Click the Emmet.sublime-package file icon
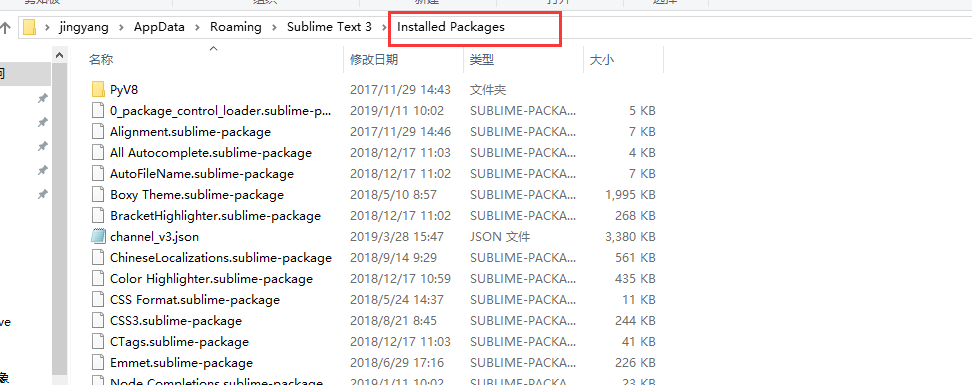 (98, 363)
